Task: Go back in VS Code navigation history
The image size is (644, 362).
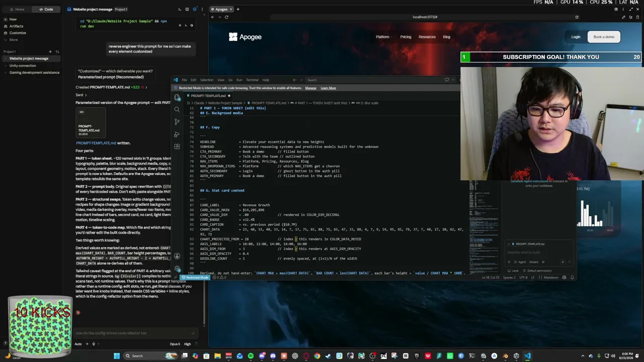Action: 295,80
